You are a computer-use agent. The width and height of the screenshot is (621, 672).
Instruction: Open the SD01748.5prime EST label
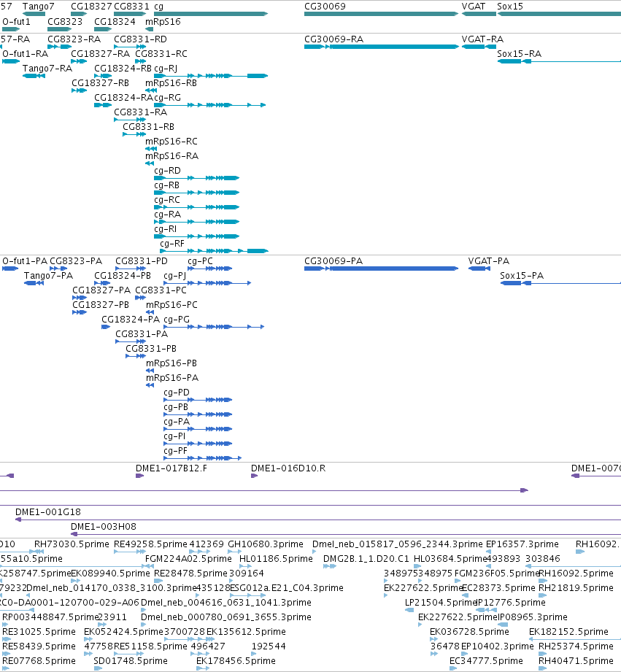pyautogui.click(x=131, y=660)
